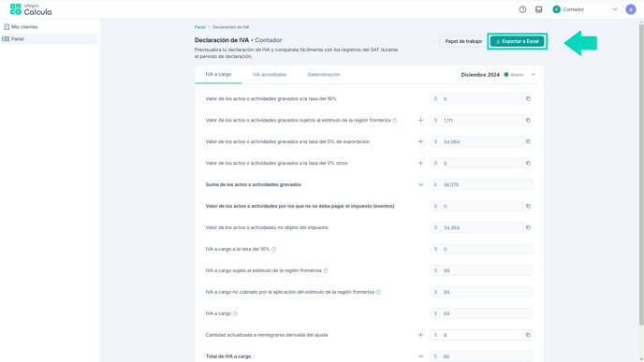The image size is (644, 362).
Task: Show info icon next to IVA a cargo row
Action: click(x=235, y=313)
